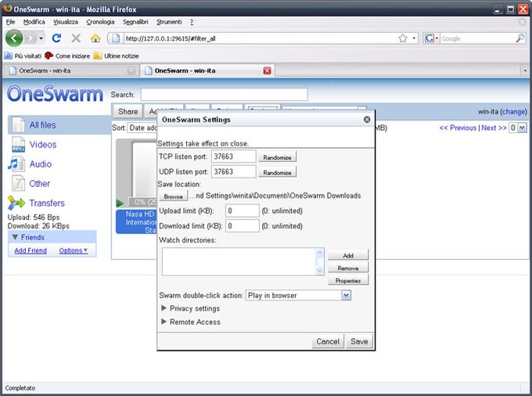Image resolution: width=532 pixels, height=396 pixels.
Task: Click the Download limit (KB) field
Action: pyautogui.click(x=243, y=226)
